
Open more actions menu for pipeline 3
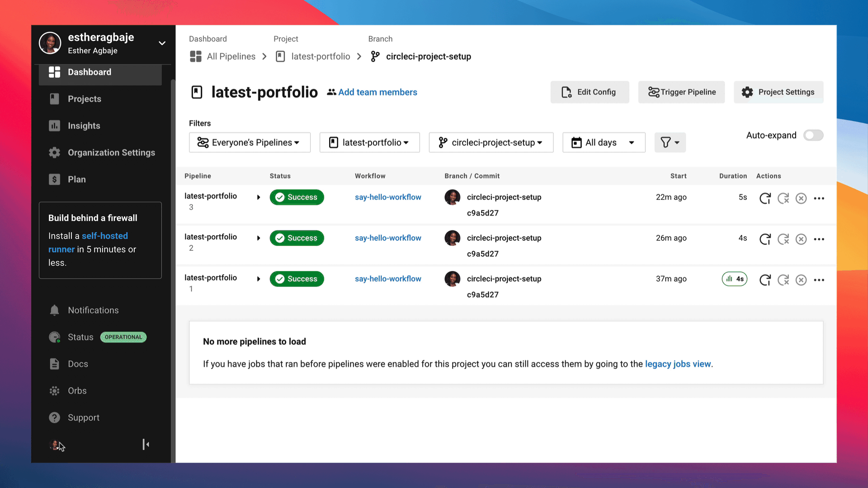coord(819,198)
